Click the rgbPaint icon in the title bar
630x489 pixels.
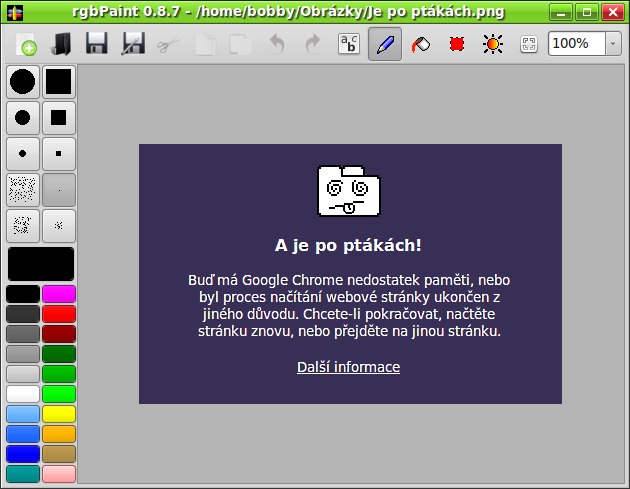(15, 12)
